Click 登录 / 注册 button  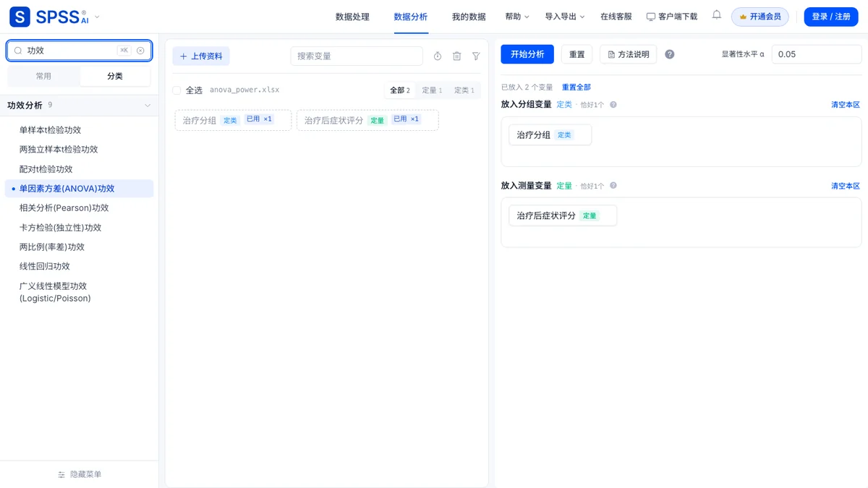(831, 17)
